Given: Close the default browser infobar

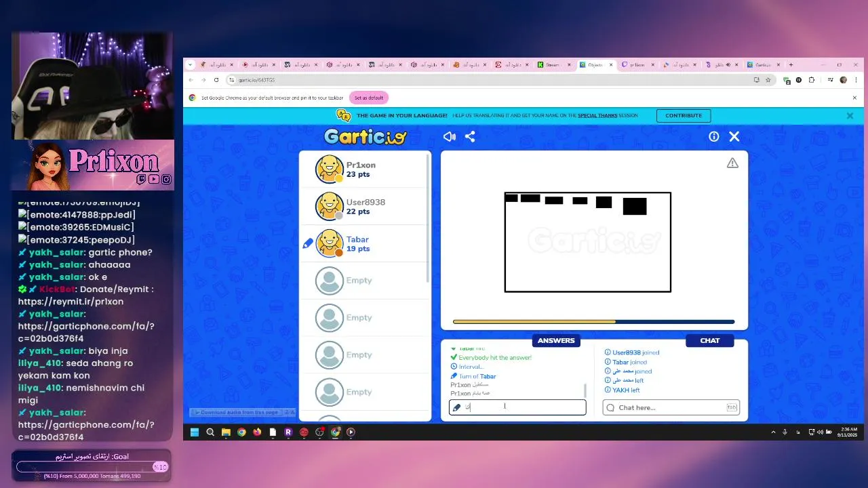Looking at the screenshot, I should pos(854,98).
